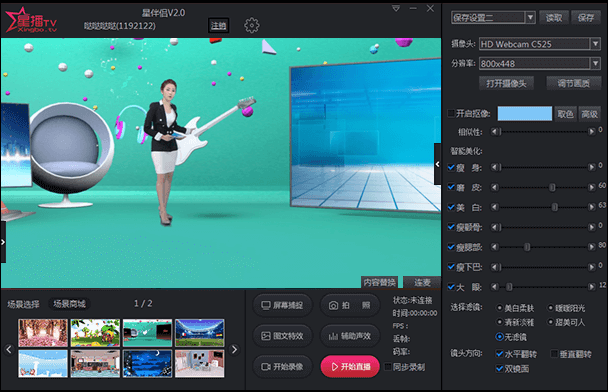Select the teal studio scene thumbnail

tap(147, 333)
